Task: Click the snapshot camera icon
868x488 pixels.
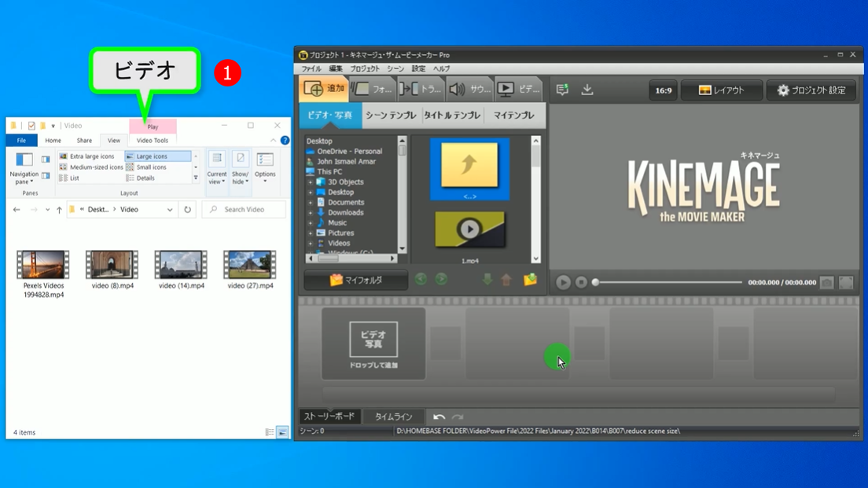Action: point(826,282)
